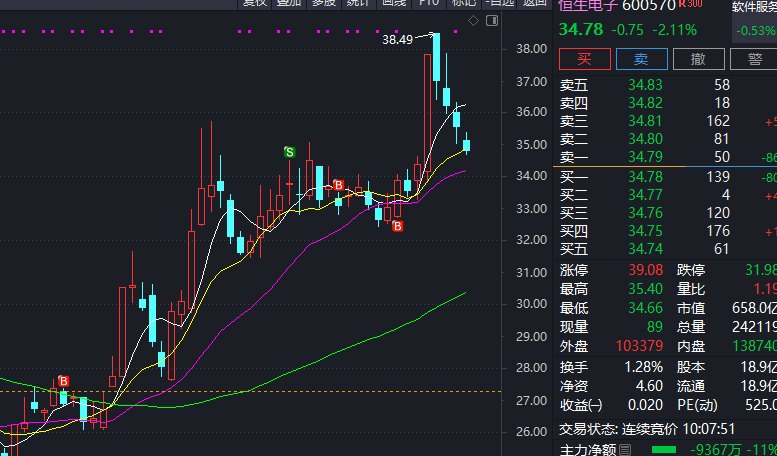Click the 最高 value 35.40
The width and height of the screenshot is (777, 456).
point(645,289)
